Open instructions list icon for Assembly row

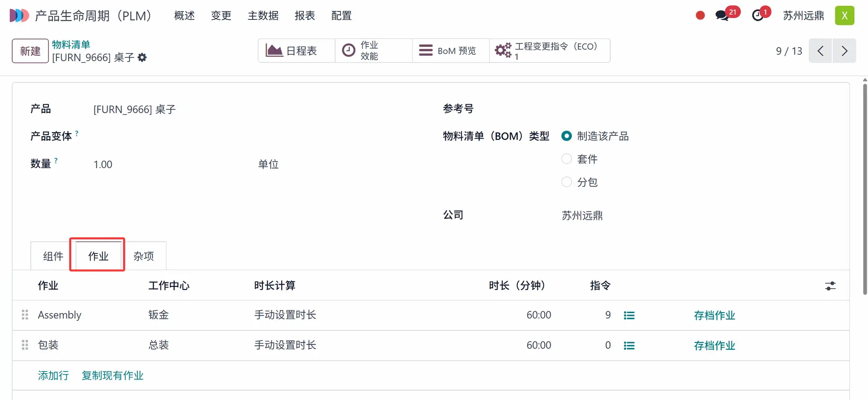click(x=629, y=315)
